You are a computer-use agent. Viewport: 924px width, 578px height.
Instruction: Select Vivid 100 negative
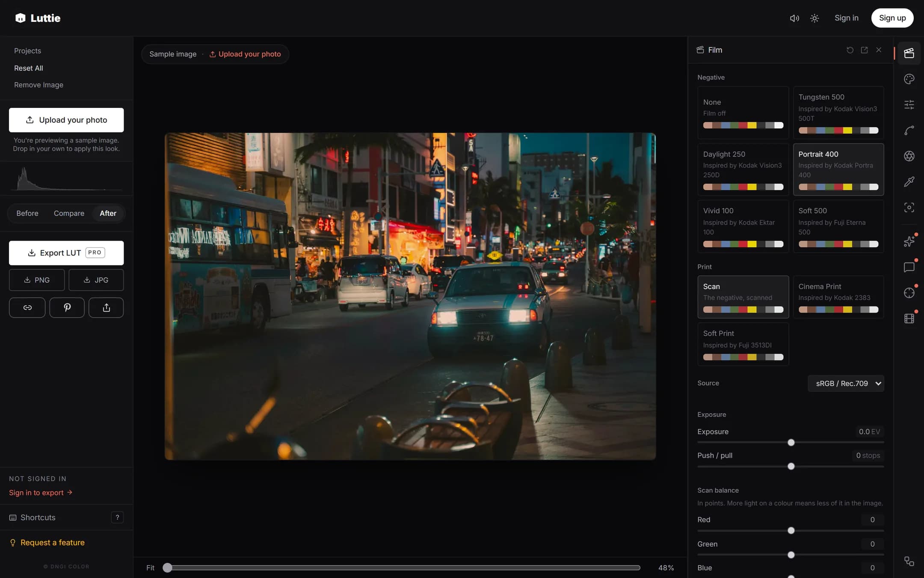[x=743, y=226]
